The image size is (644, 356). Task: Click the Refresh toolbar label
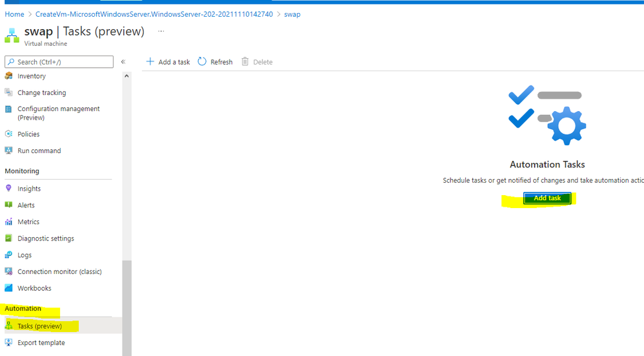(221, 61)
